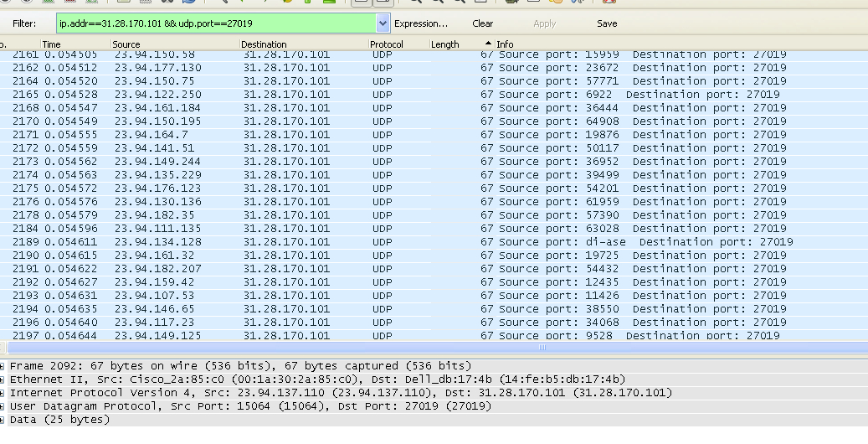The height and width of the screenshot is (444, 868).
Task: Select packet 2172 at time 0.054559
Action: [x=434, y=148]
